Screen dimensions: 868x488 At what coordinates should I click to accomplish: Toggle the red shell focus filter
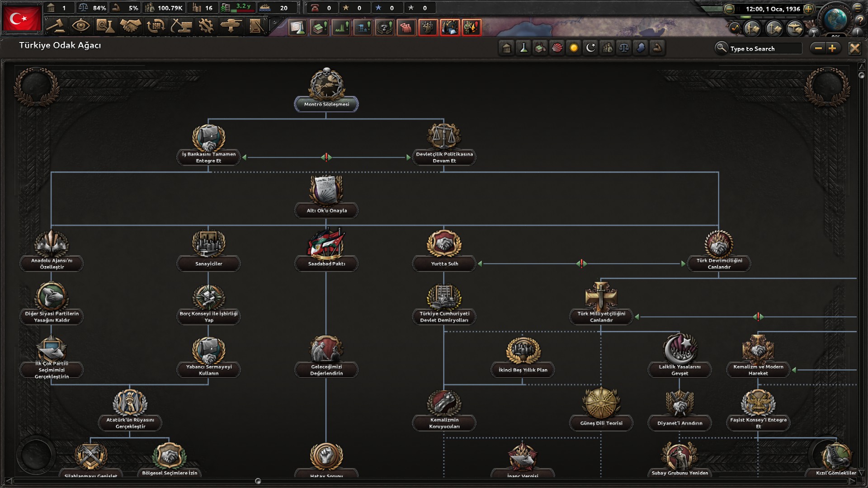557,48
